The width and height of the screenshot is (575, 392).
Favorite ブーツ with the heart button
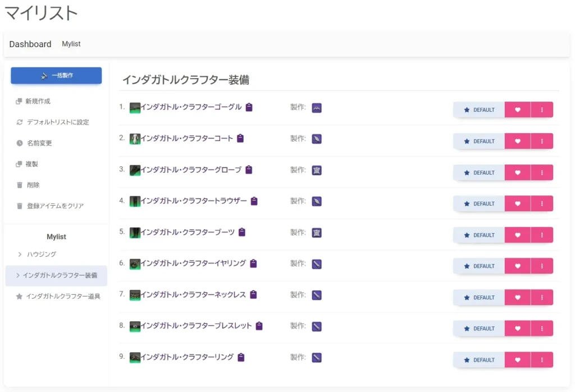tap(517, 235)
